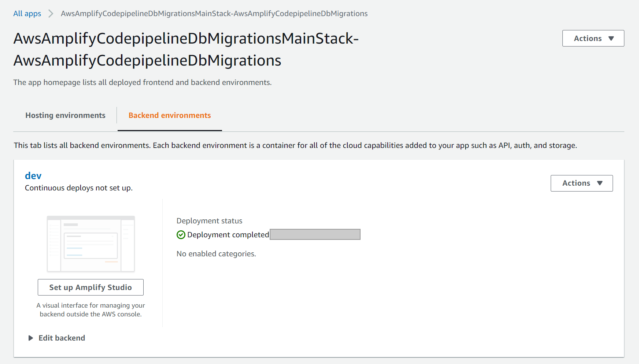Click the 'No enabled categories.' text
Screen dimensions: 639x364
(216, 254)
